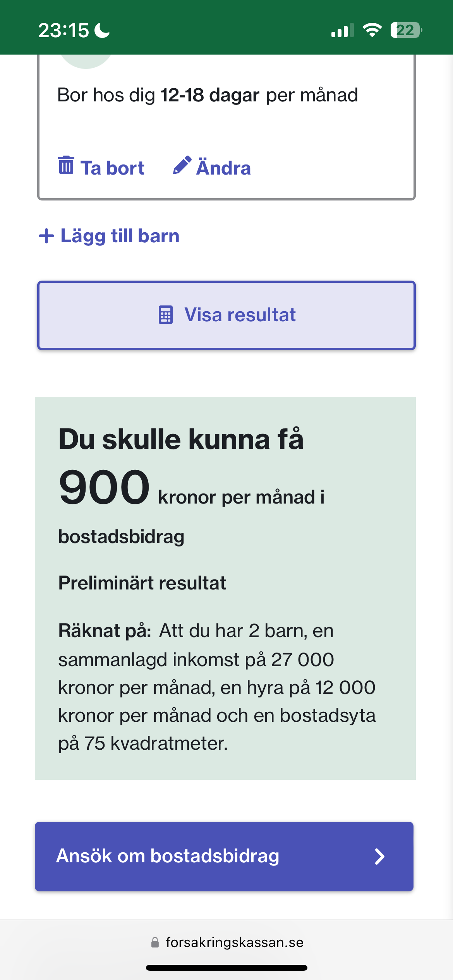The height and width of the screenshot is (980, 453).
Task: Tap the pencil icon beside Ändra
Action: 182,166
